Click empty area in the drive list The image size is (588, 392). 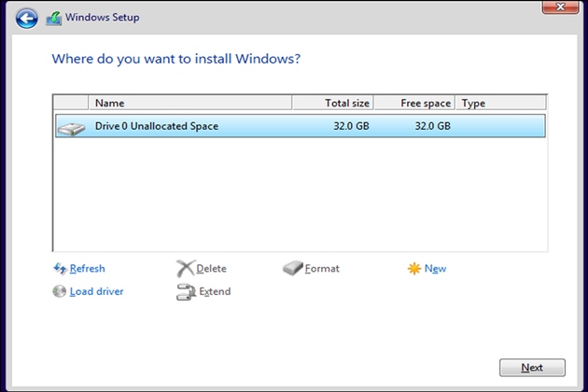[x=299, y=196]
